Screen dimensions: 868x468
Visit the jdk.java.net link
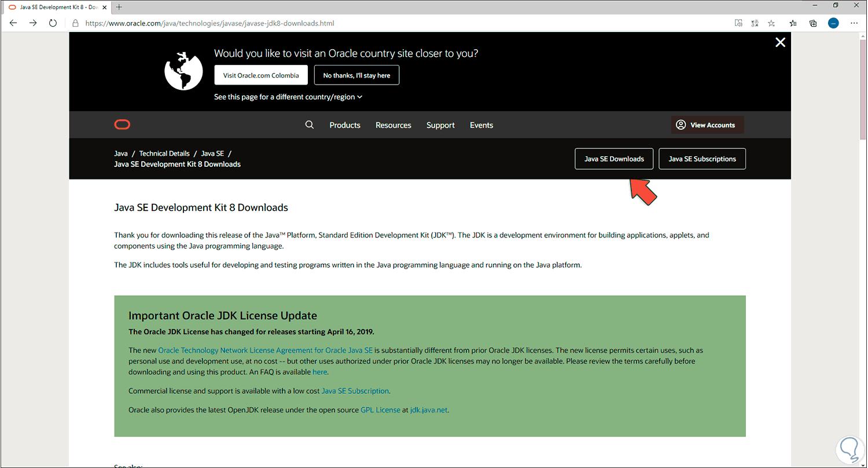[x=429, y=409]
